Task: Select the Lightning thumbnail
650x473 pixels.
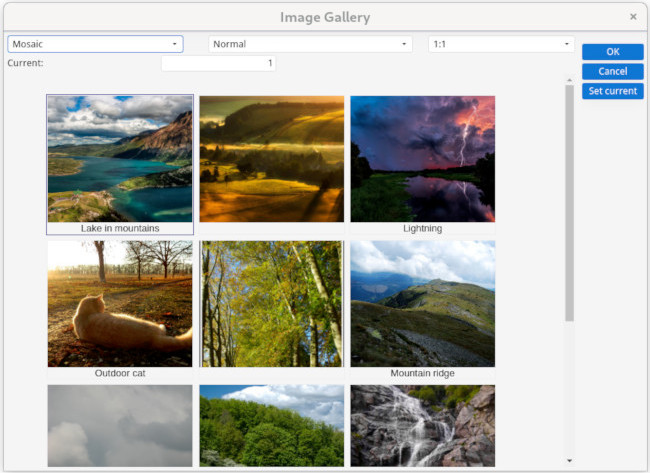Action: 422,159
